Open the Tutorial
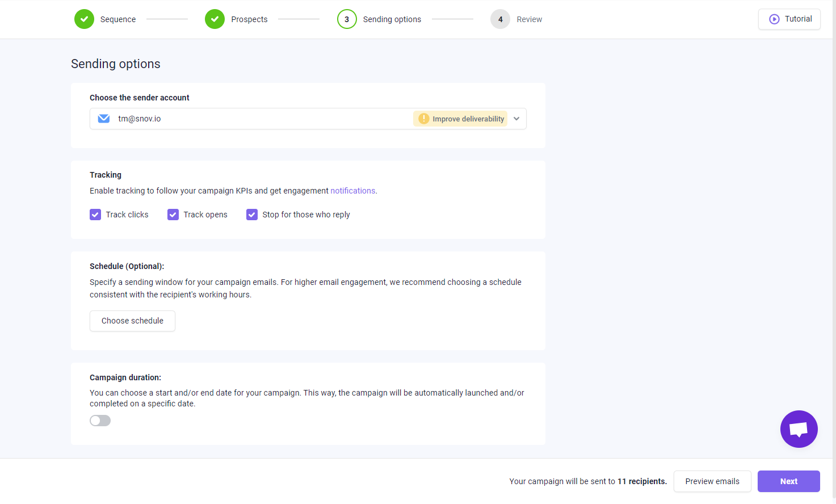The height and width of the screenshot is (504, 836). pyautogui.click(x=789, y=19)
